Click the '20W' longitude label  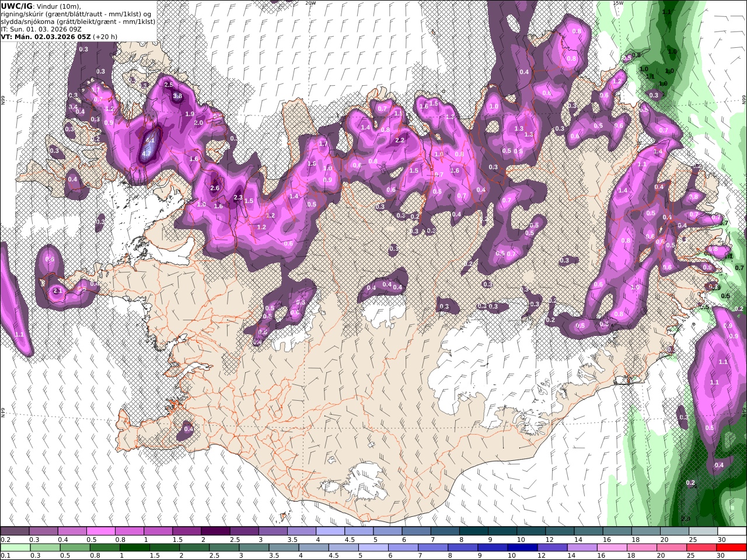click(x=310, y=3)
